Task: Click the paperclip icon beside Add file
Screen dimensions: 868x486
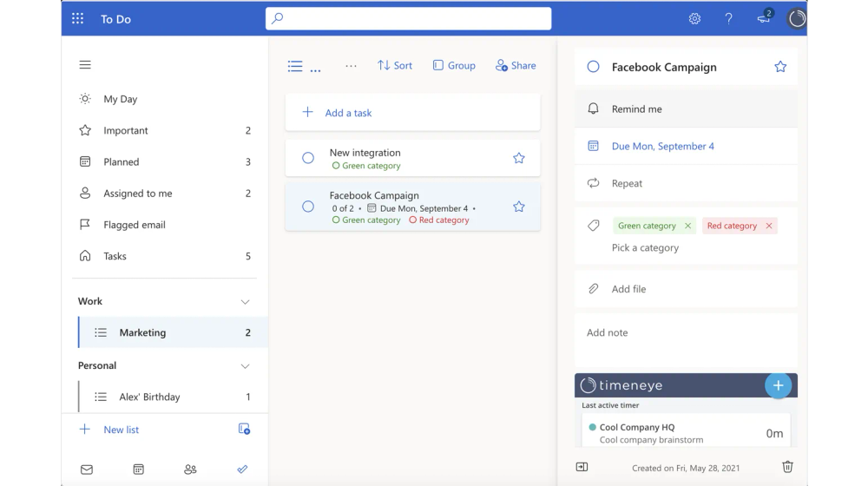Action: click(593, 289)
